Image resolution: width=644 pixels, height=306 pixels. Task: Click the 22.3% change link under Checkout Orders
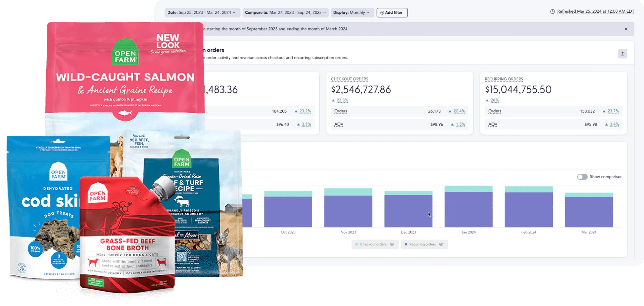[x=342, y=100]
